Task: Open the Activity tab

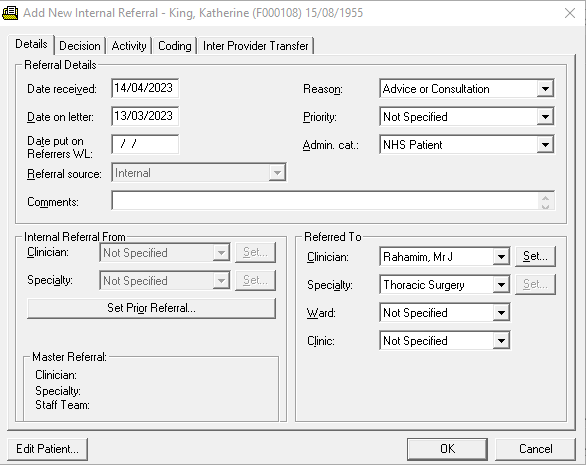Action: (129, 46)
